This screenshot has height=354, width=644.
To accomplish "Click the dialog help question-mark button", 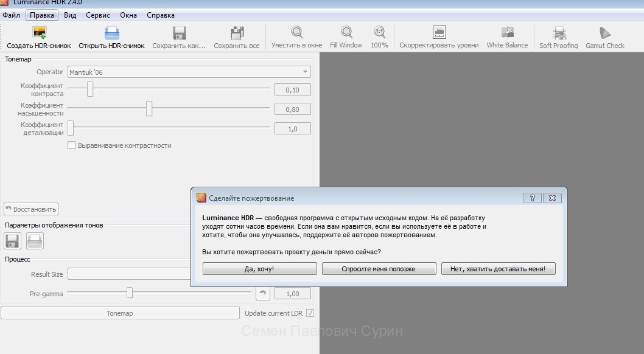I will tap(532, 198).
